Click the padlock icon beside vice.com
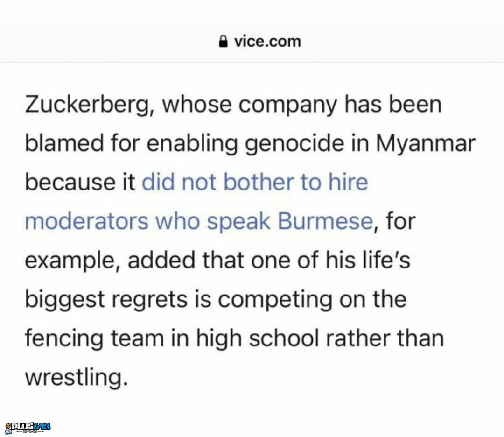The height and width of the screenshot is (437, 504). (x=223, y=41)
